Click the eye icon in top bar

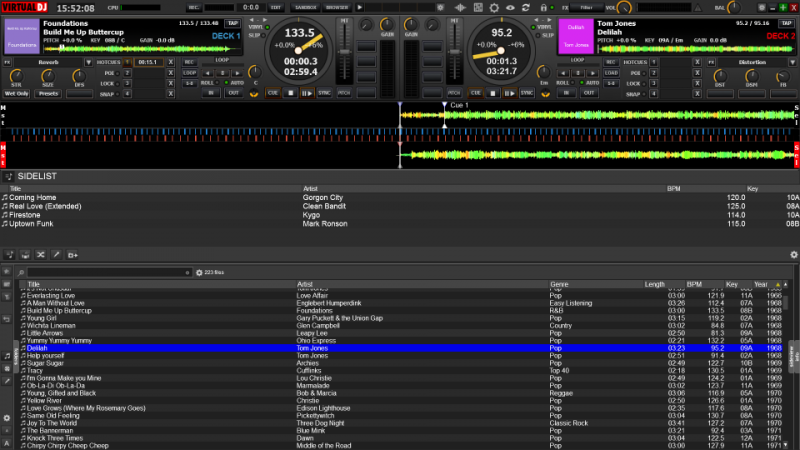pyautogui.click(x=510, y=8)
